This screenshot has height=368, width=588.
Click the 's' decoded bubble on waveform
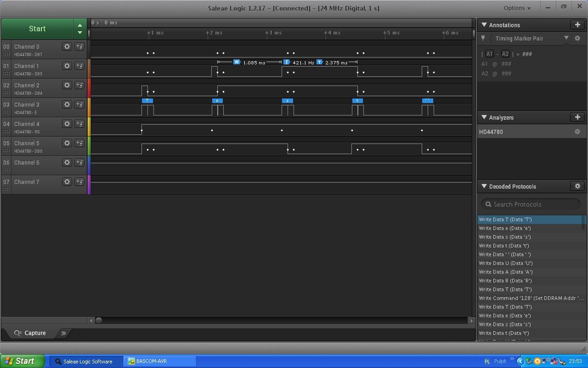[288, 101]
